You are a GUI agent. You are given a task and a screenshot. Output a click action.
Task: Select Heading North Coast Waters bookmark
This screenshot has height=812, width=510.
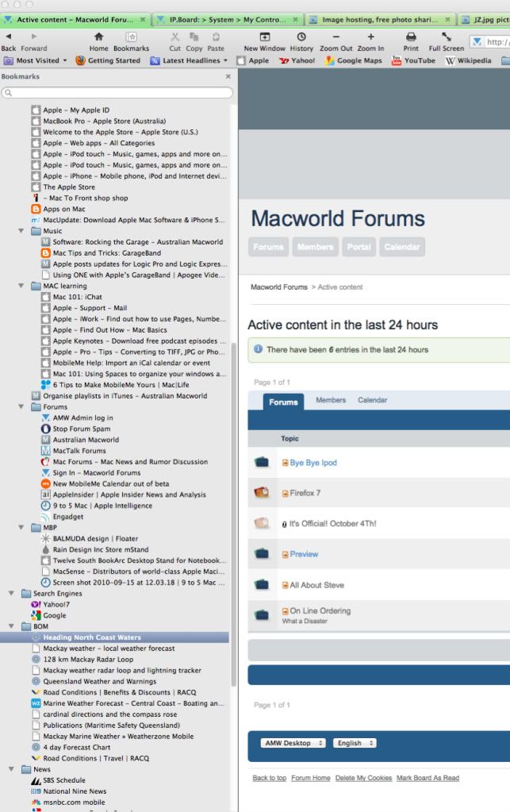114,637
